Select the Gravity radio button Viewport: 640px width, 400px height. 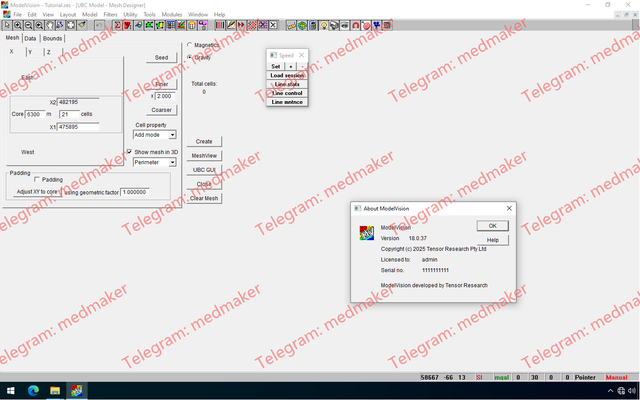coord(190,57)
